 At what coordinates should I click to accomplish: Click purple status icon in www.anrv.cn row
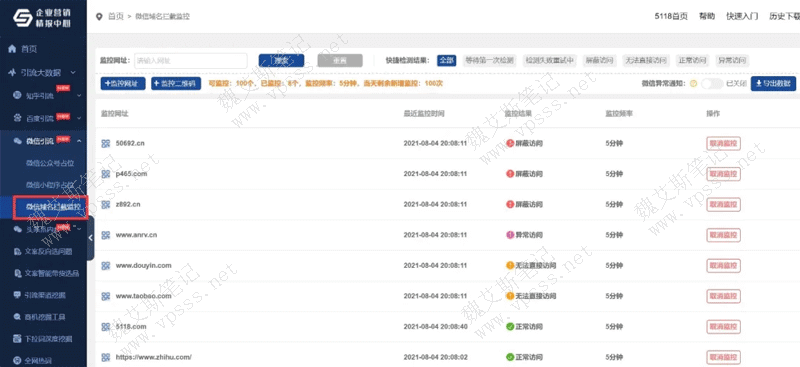(510, 235)
